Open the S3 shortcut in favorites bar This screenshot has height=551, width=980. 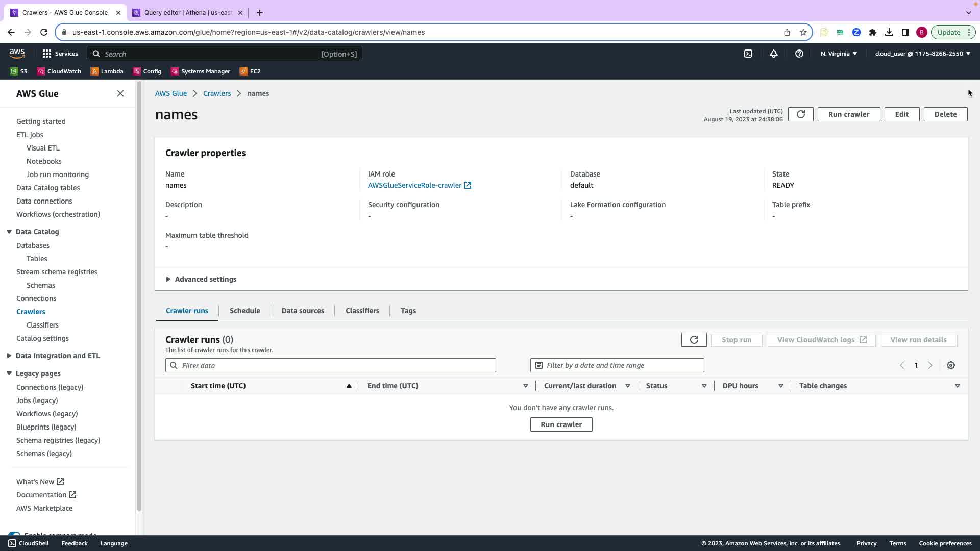(x=19, y=71)
